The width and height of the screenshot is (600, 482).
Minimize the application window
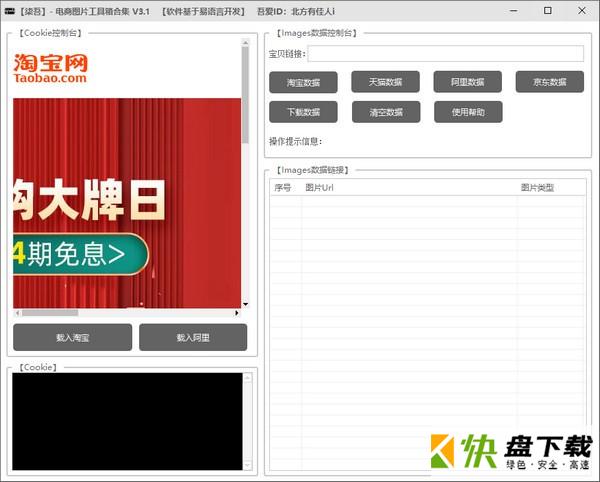(x=514, y=11)
